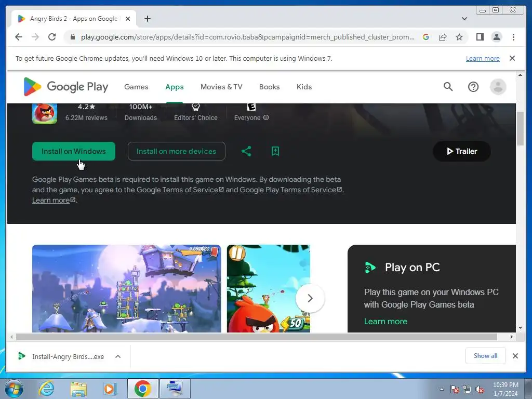Play the game Trailer

click(462, 151)
